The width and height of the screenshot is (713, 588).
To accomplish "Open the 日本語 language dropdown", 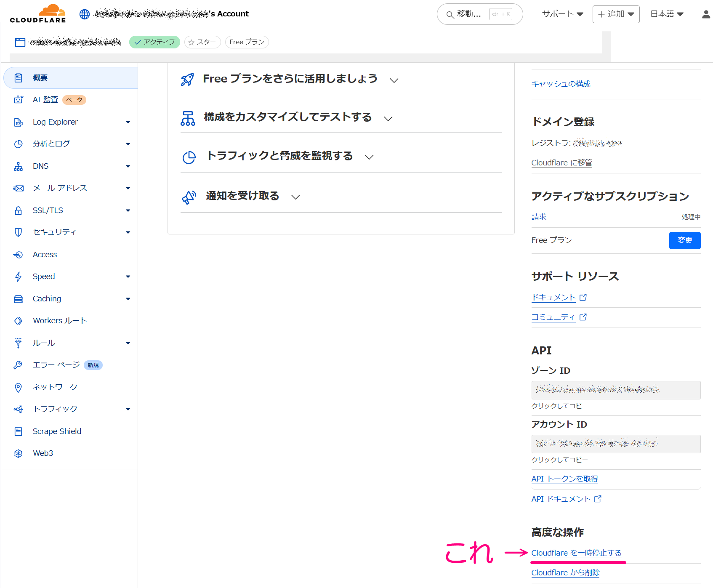I will click(667, 14).
